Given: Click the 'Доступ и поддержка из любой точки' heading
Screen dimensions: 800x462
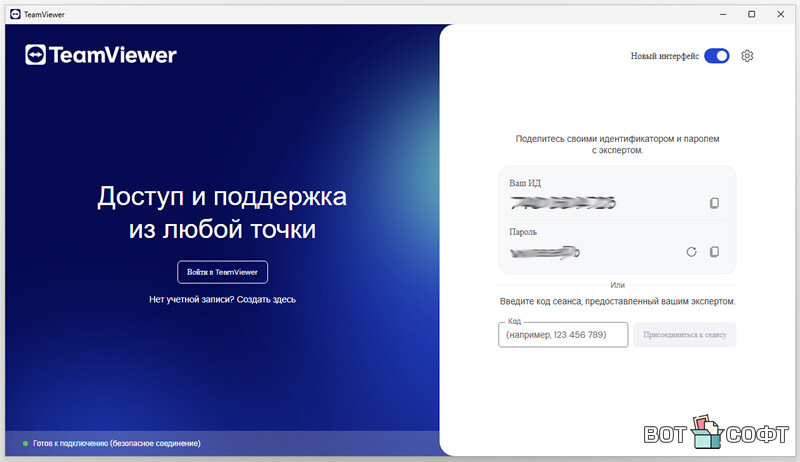Looking at the screenshot, I should (222, 212).
